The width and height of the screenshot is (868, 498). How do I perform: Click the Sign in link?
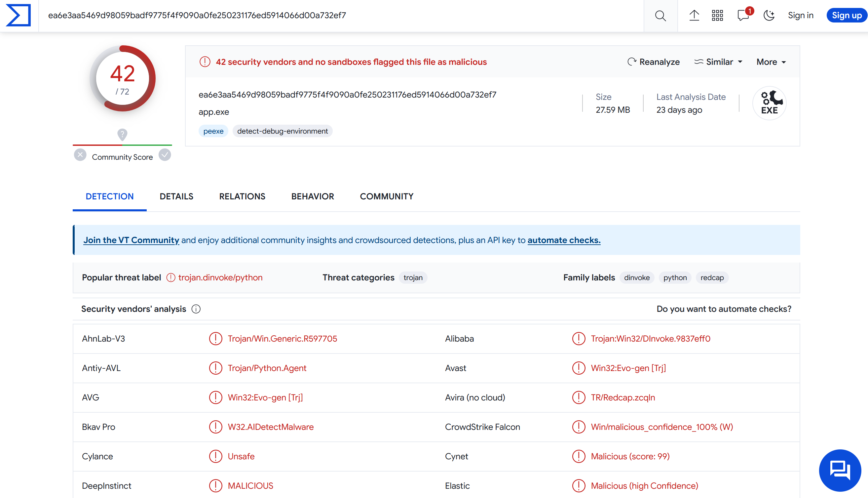tap(800, 16)
